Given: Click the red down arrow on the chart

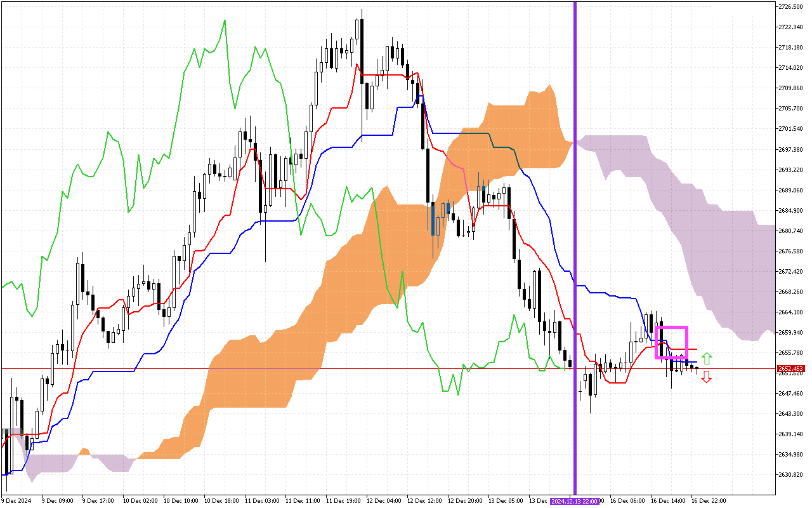Looking at the screenshot, I should coord(707,377).
